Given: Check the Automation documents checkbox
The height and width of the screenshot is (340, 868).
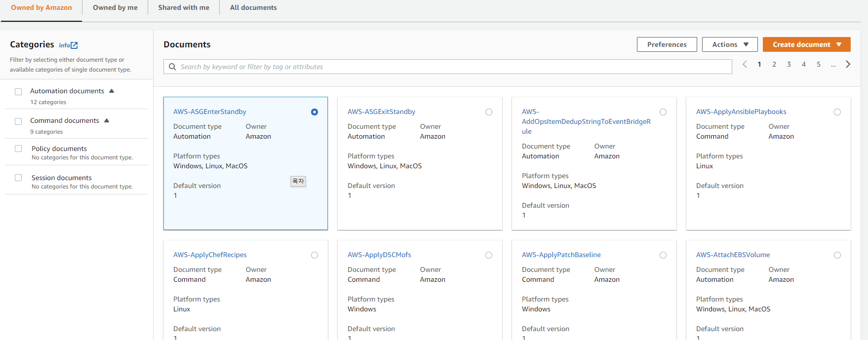Looking at the screenshot, I should [x=18, y=92].
